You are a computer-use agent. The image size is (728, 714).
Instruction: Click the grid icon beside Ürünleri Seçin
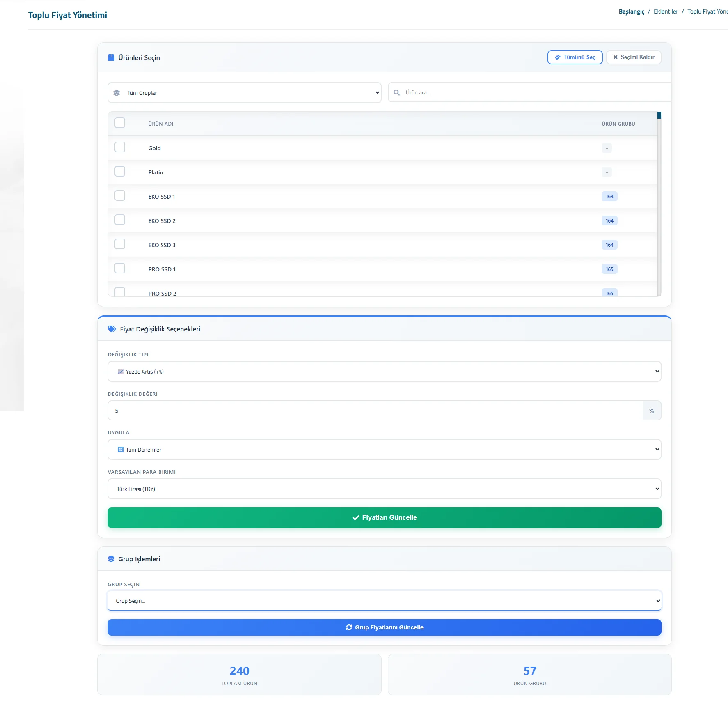(111, 57)
